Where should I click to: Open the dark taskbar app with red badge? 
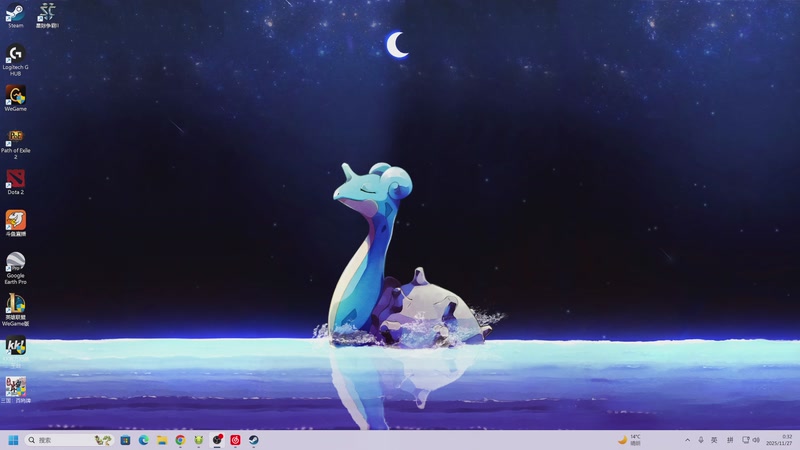(x=217, y=440)
